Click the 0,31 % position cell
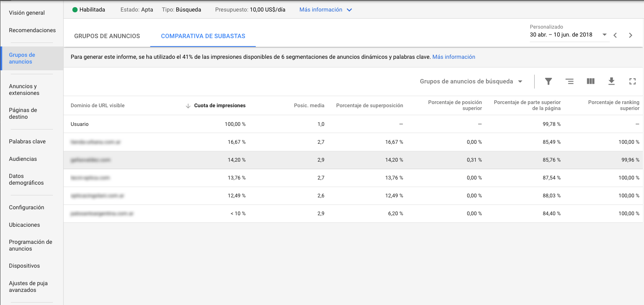The width and height of the screenshot is (644, 305). tap(474, 160)
